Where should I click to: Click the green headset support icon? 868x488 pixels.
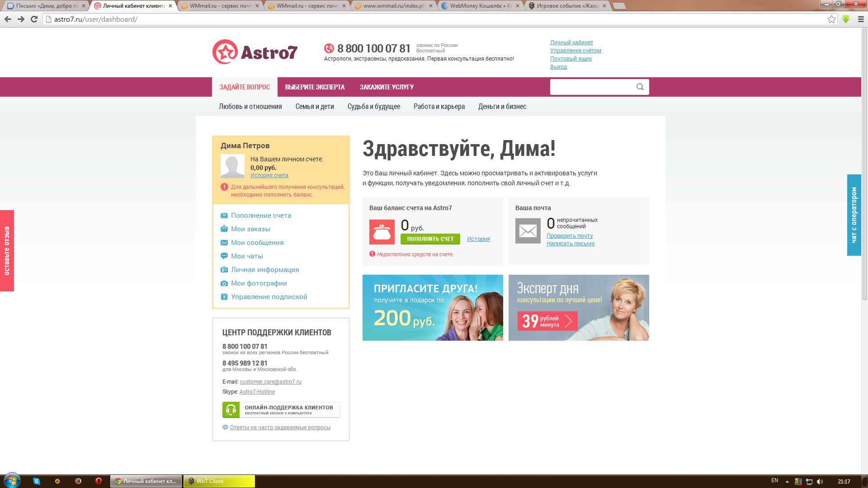pos(231,410)
